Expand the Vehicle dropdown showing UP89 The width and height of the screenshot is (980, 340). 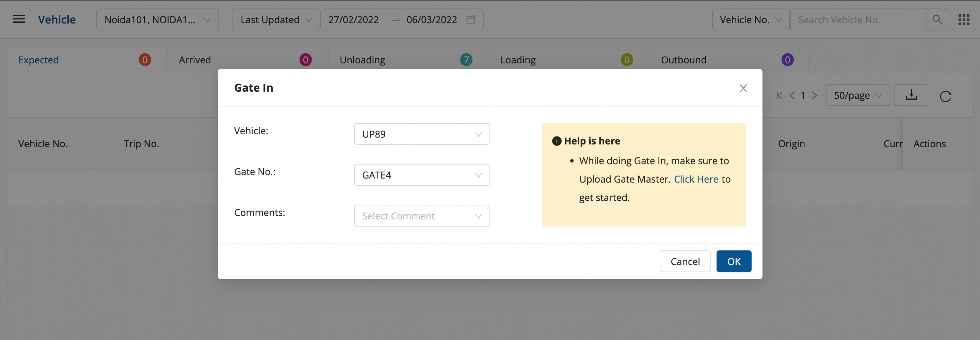pos(421,134)
